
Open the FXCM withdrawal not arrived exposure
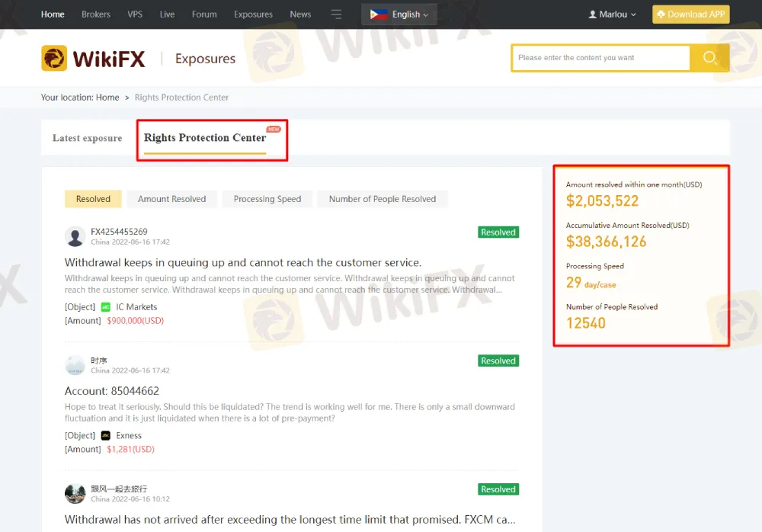(290, 519)
